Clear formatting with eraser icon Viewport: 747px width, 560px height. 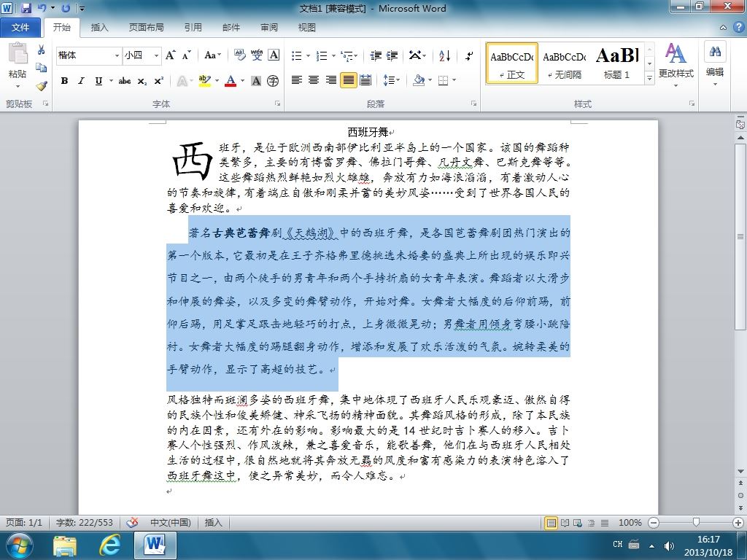(x=239, y=55)
